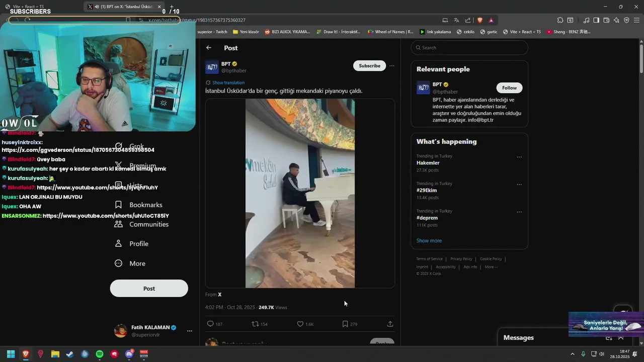
Task: Click the share page icon in address bar
Action: click(468, 20)
